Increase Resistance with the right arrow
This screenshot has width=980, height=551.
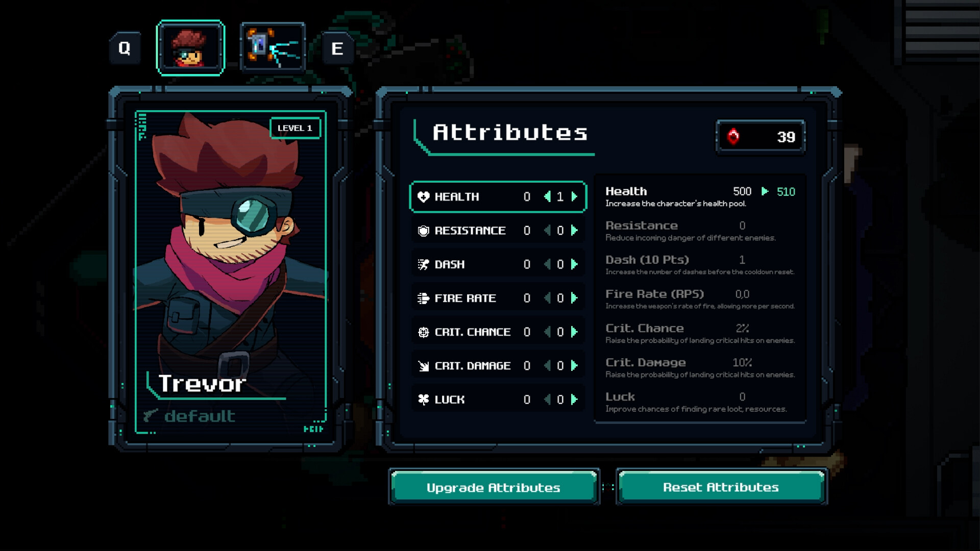[575, 231]
